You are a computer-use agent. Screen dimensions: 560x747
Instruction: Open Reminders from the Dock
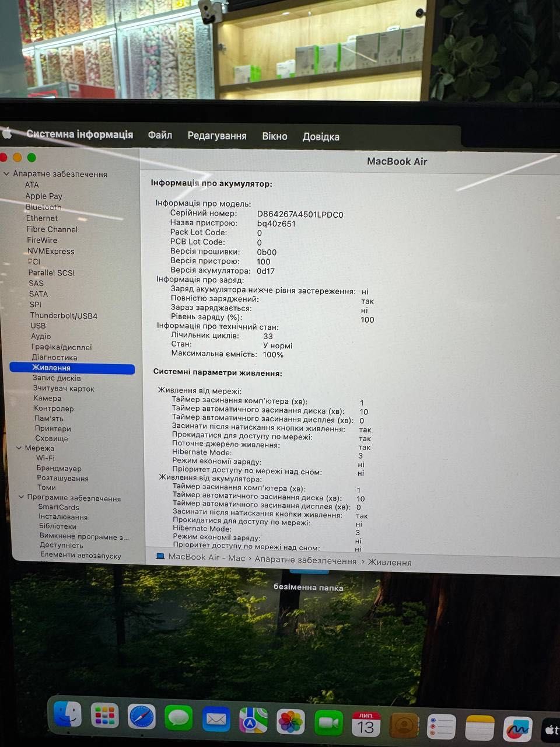pos(442,727)
